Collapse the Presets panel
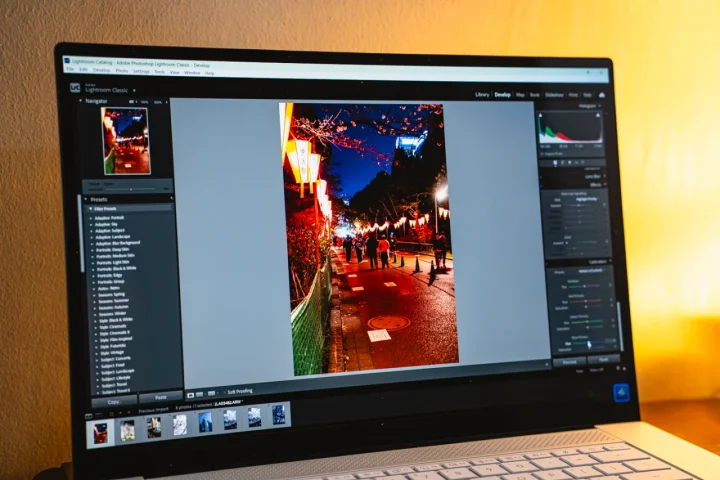Viewport: 720px width, 480px height. pos(86,199)
